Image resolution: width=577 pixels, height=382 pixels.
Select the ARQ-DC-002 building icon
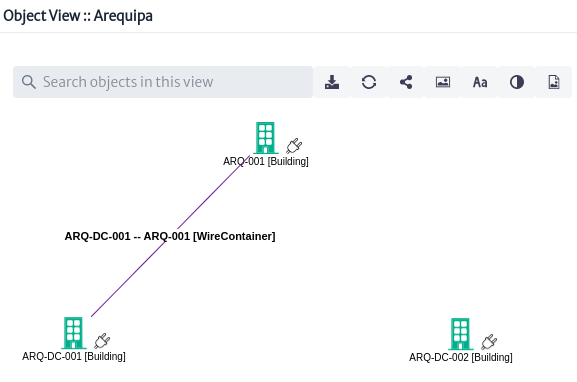coord(460,334)
